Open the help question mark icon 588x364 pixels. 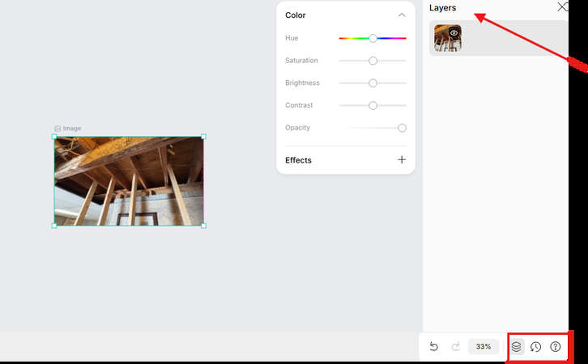coord(556,347)
